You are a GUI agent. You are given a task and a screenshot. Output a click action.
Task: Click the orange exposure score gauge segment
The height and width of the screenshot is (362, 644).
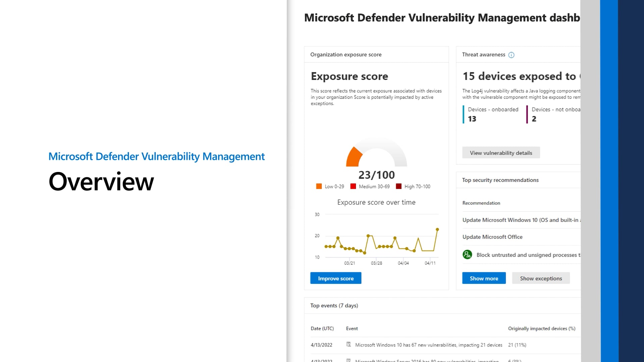tap(354, 158)
